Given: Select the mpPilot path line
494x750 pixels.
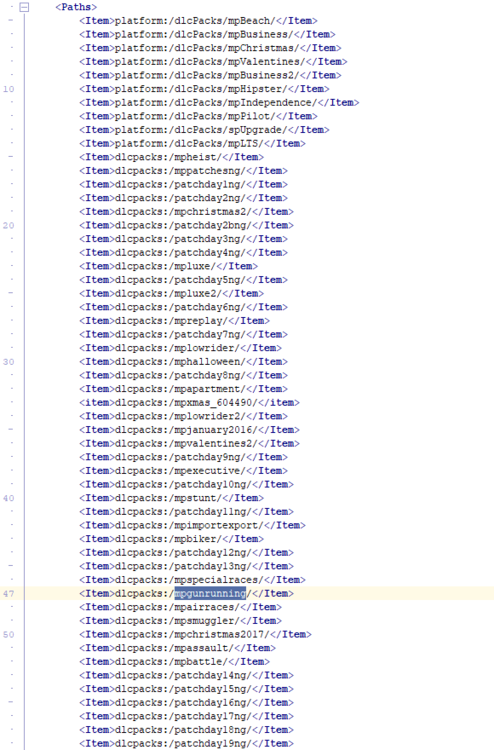Looking at the screenshot, I should [198, 116].
